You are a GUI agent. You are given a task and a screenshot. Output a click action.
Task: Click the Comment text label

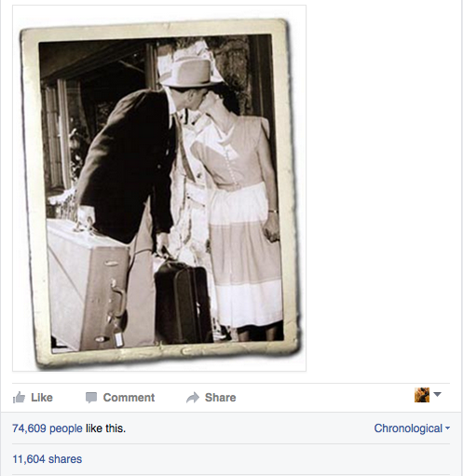[129, 398]
